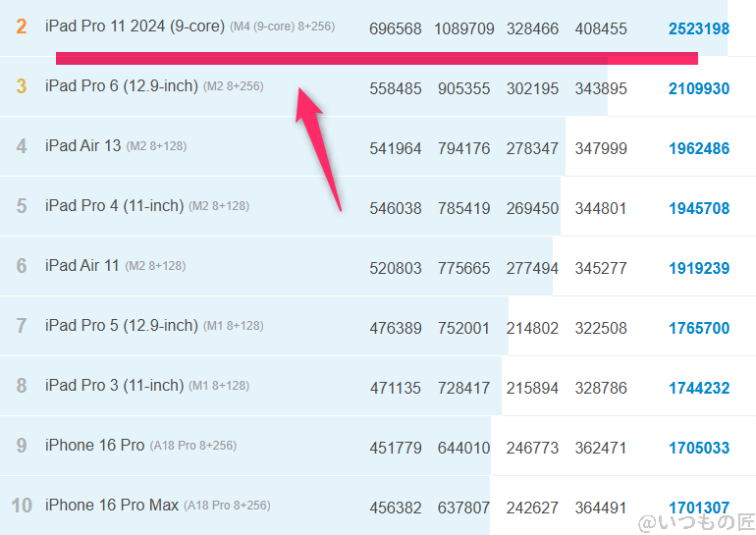Screen dimensions: 756x535
Task: Click the value 302195
Action: (x=532, y=88)
